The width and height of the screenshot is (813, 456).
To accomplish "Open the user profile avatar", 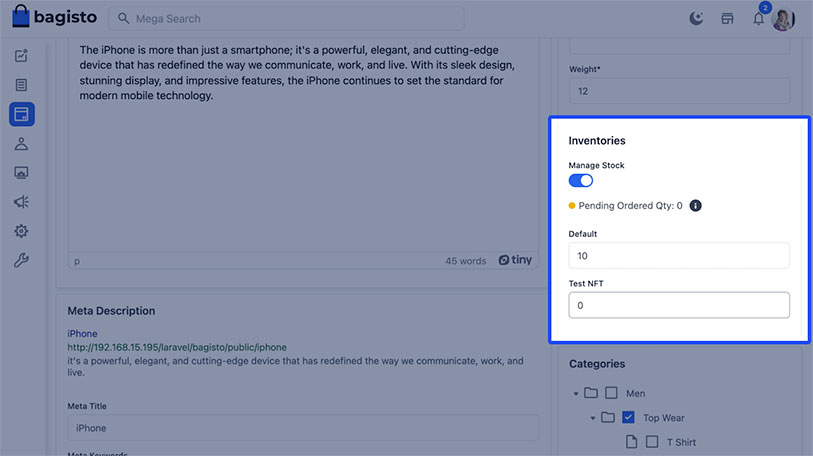I will (x=783, y=19).
